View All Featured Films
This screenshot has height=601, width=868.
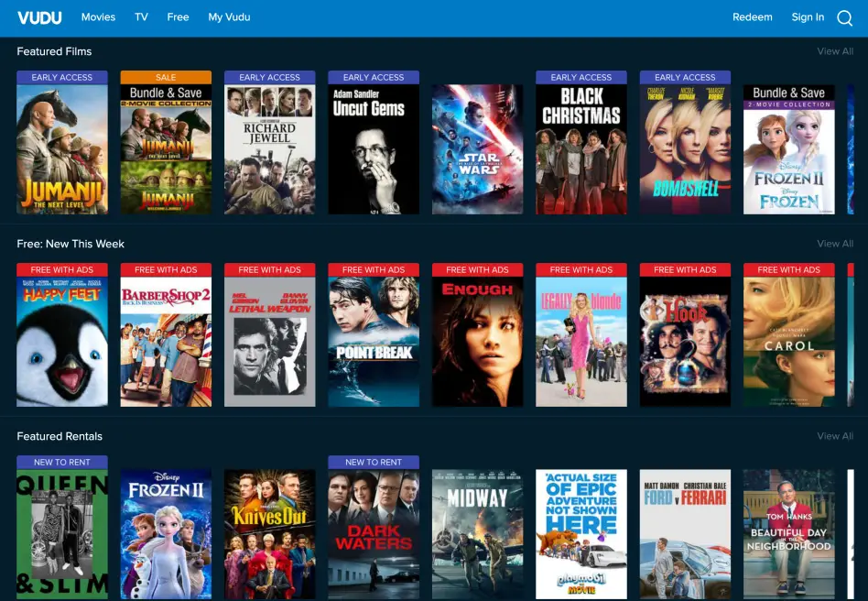tap(835, 51)
